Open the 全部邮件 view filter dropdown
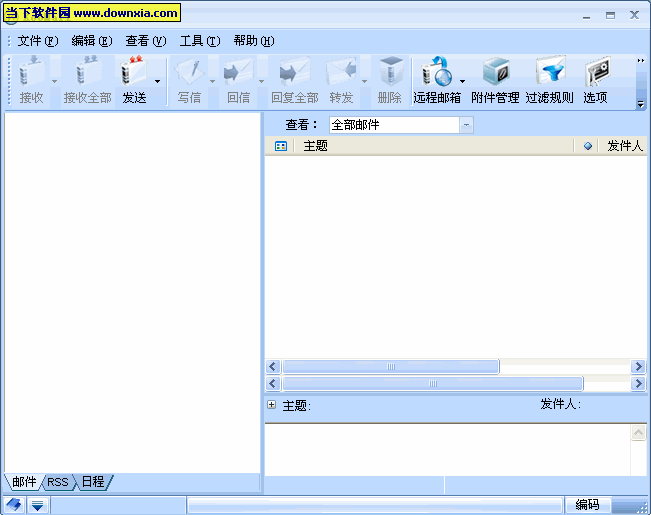This screenshot has height=515, width=651. 466,125
